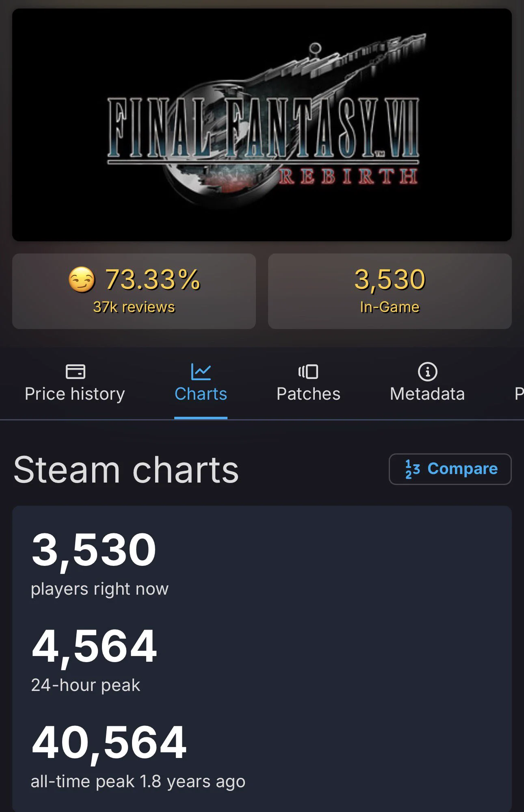Click the Compare button

(x=450, y=469)
